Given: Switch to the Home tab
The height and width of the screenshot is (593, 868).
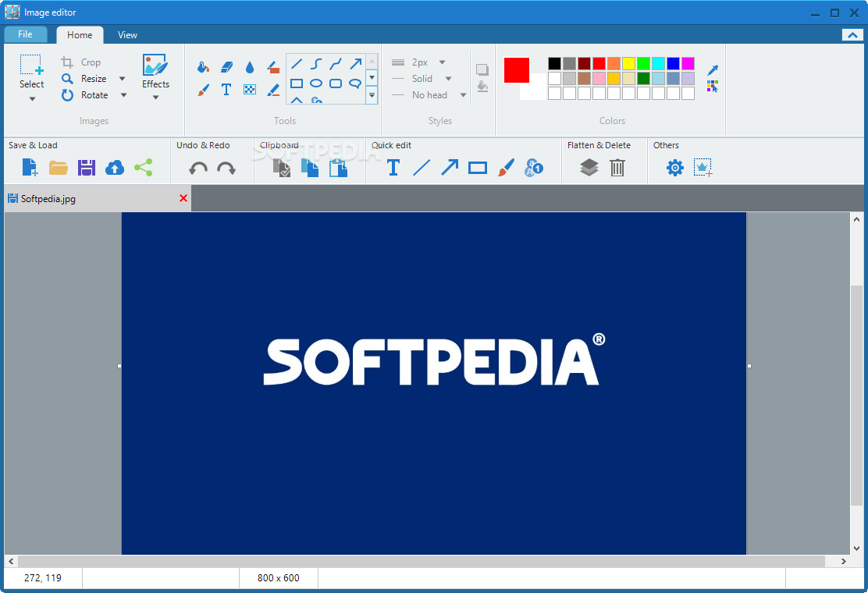Looking at the screenshot, I should click(x=80, y=35).
